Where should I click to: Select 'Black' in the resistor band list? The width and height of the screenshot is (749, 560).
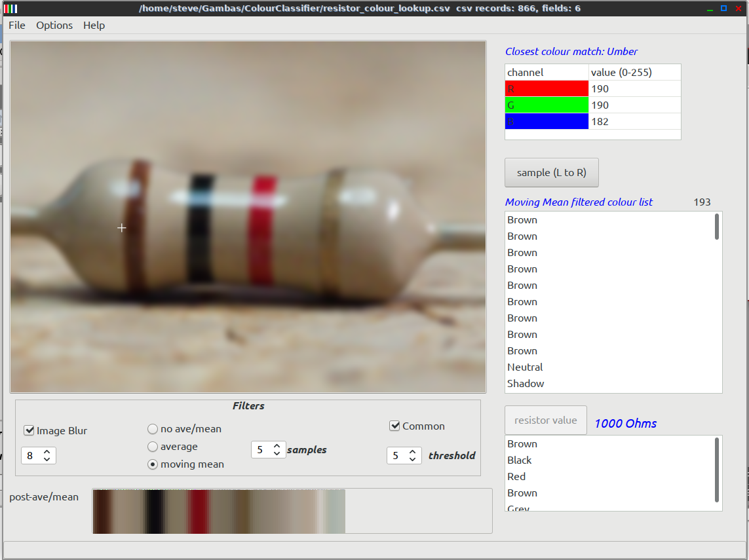(x=519, y=460)
